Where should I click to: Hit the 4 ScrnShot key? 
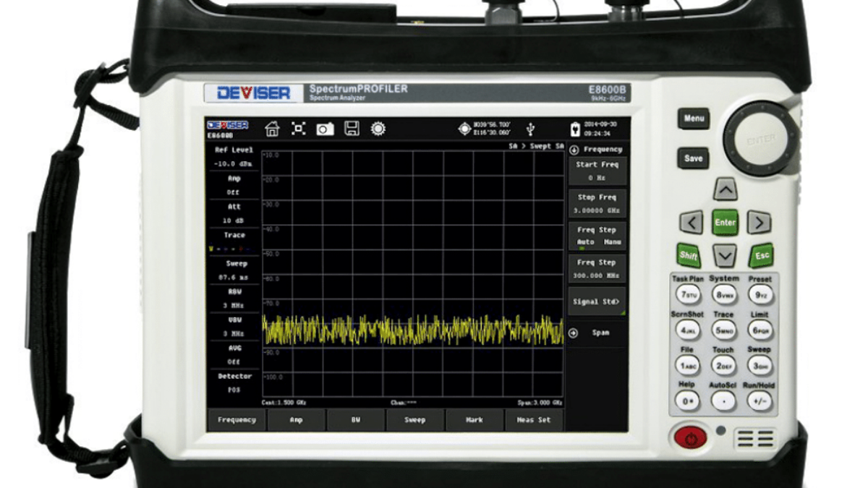(x=688, y=330)
